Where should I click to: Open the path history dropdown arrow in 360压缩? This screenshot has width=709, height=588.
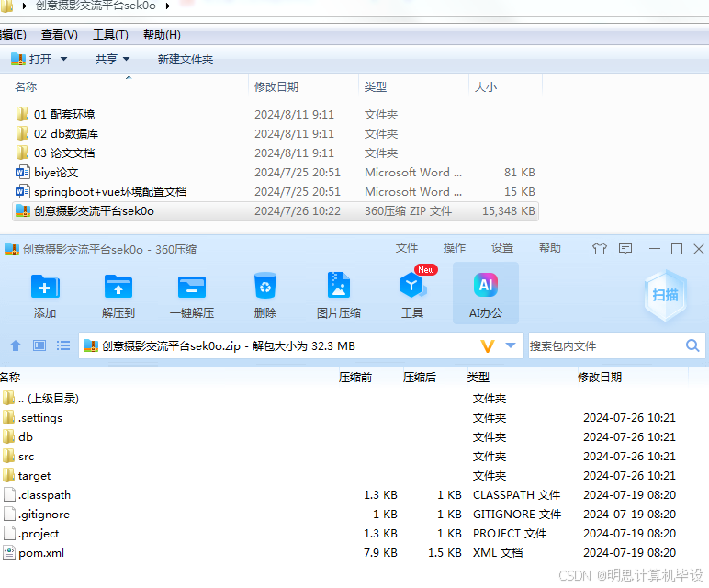coord(511,345)
